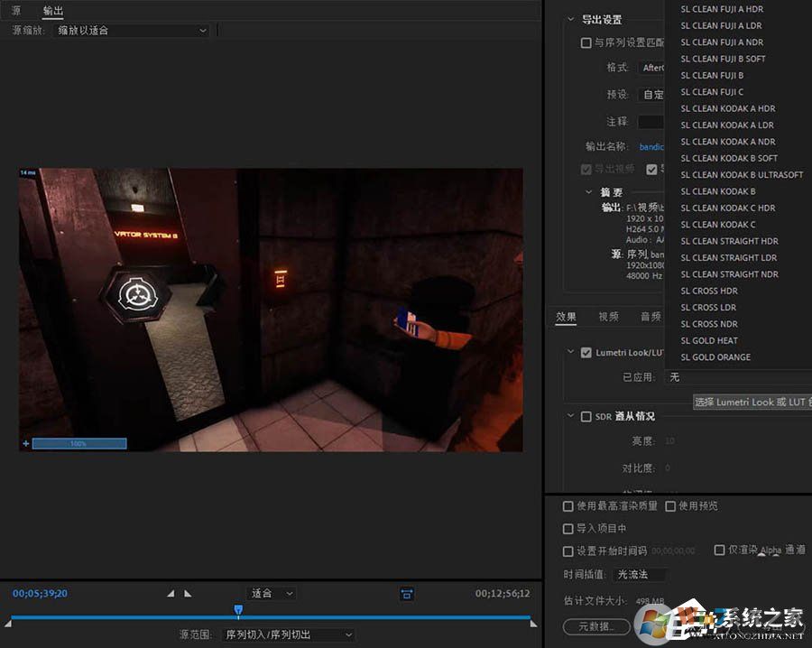Screen dimensions: 812x648
Task: Click the plus icon on preview corner
Action: click(x=25, y=443)
